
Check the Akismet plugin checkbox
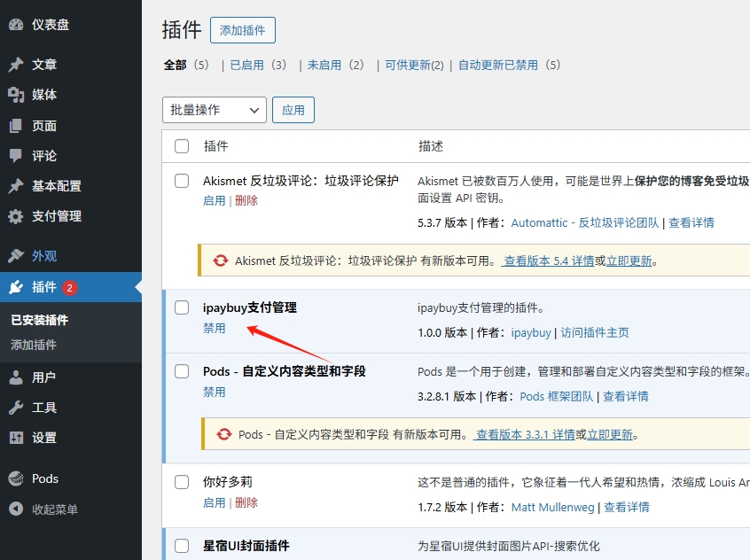coord(182,181)
